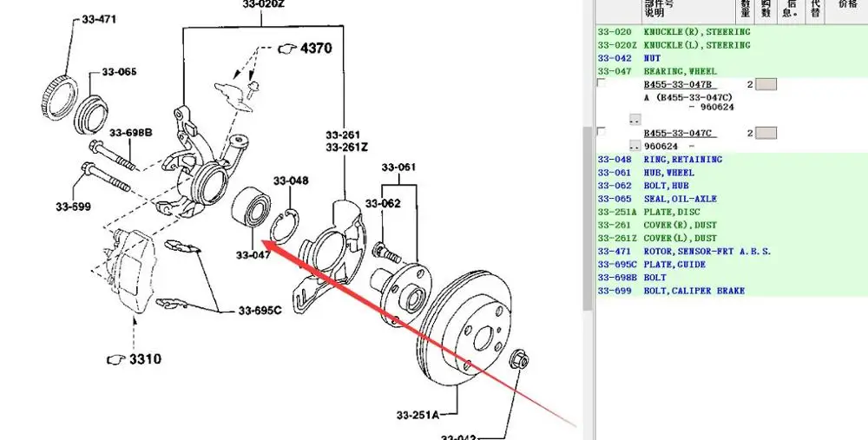868x440 pixels.
Task: Select list row 33-698B BOLT
Action: 731,278
